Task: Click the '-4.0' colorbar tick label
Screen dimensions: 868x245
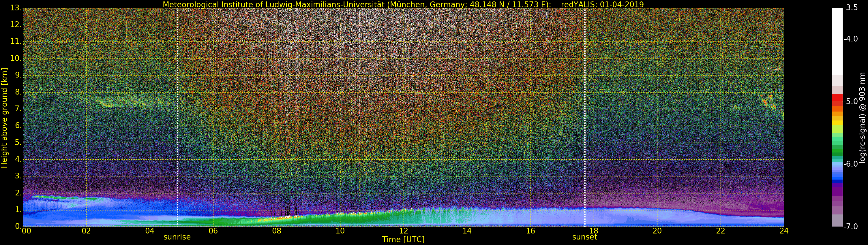Action: click(x=851, y=39)
